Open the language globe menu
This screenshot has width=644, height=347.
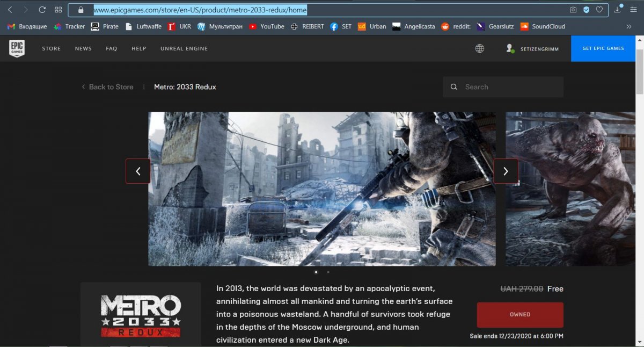(479, 48)
